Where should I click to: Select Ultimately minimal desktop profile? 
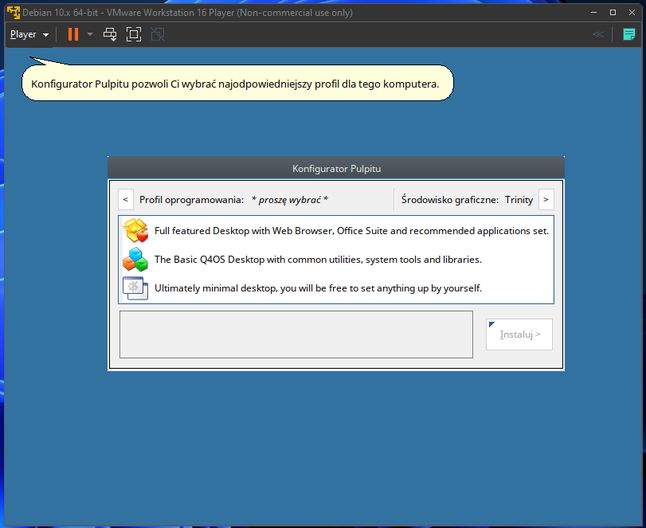tap(336, 288)
